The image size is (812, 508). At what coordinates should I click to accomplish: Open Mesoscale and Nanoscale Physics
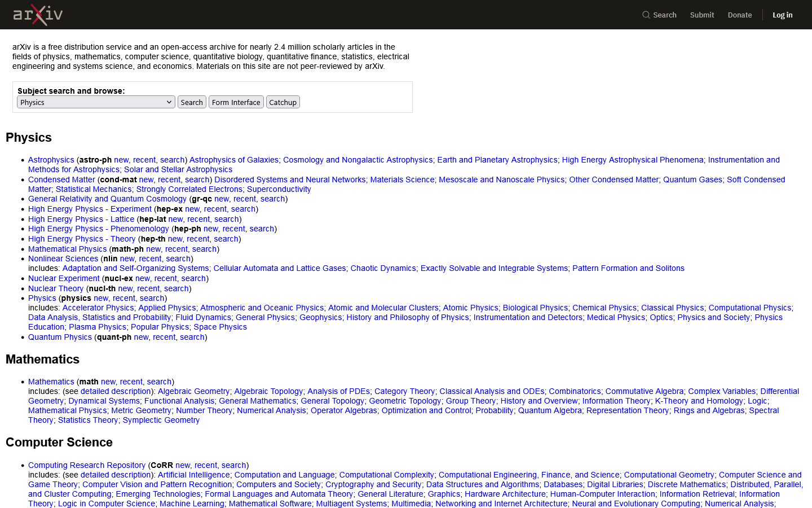tap(502, 179)
